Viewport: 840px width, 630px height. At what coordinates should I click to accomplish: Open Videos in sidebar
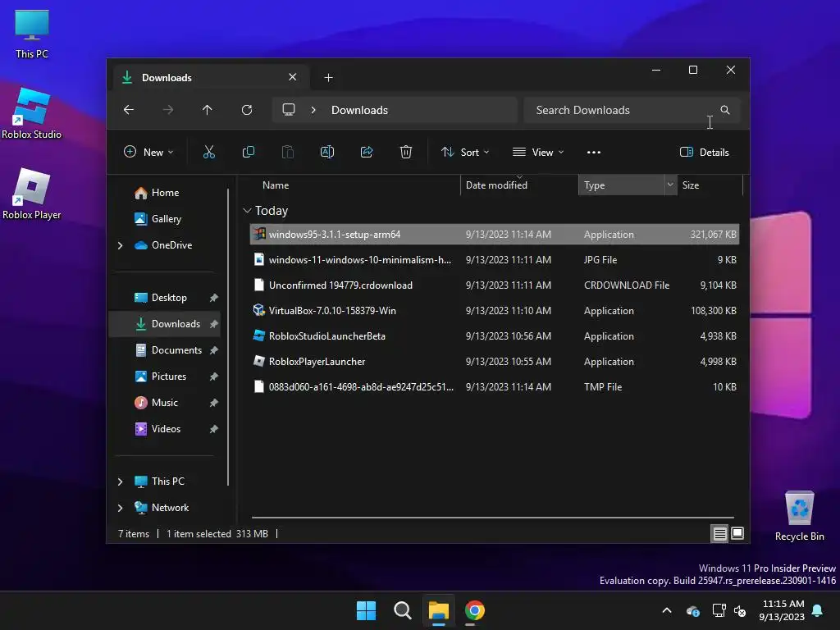(x=166, y=428)
